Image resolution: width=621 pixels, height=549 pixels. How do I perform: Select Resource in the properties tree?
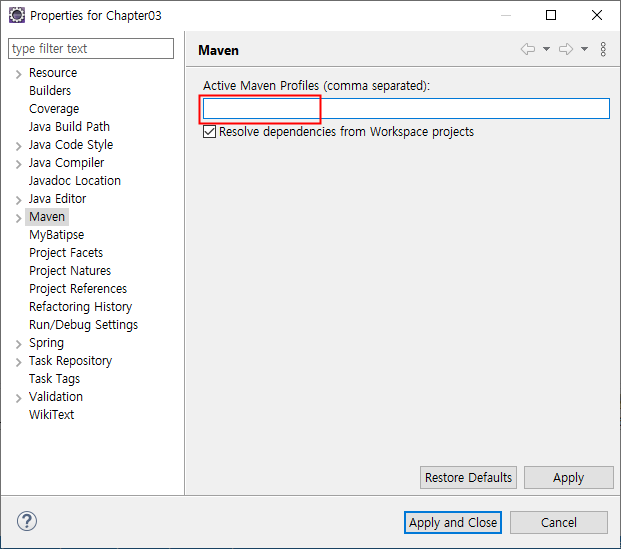[53, 73]
